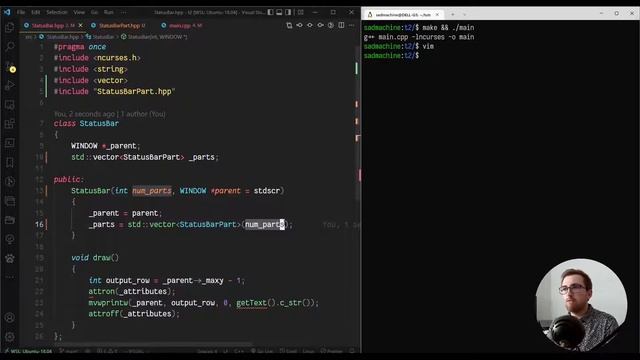
Task: Open More Actions menu in the editor toolbar
Action: tap(351, 25)
